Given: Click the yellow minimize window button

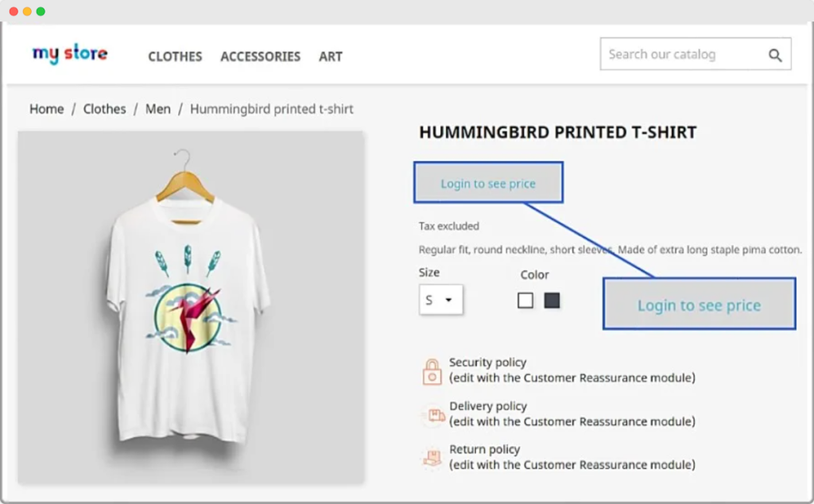Looking at the screenshot, I should click(x=27, y=12).
